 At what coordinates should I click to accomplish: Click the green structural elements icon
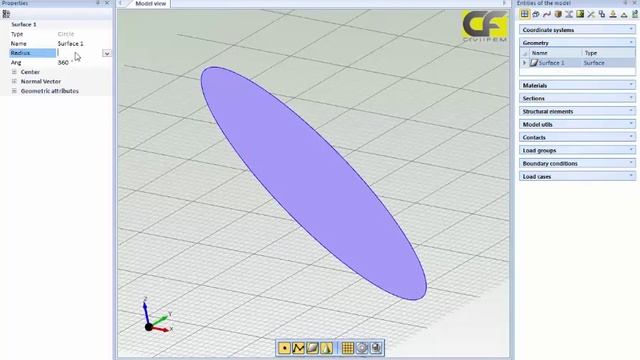(x=580, y=15)
